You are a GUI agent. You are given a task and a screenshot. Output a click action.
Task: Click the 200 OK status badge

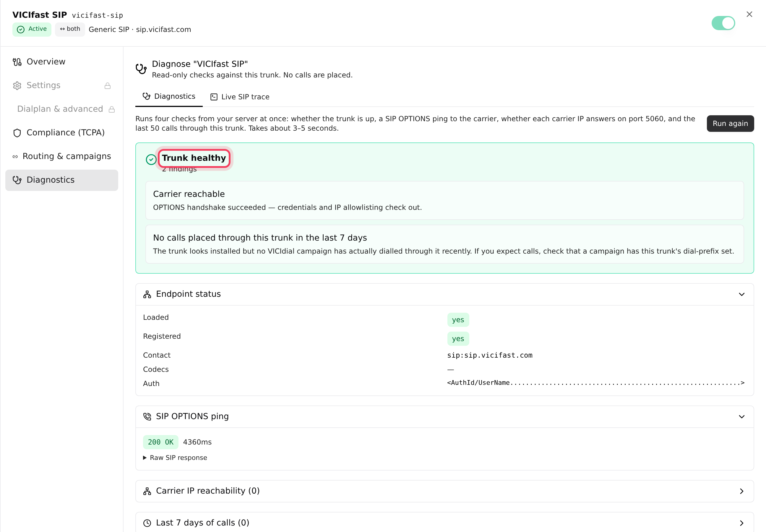[x=160, y=442]
